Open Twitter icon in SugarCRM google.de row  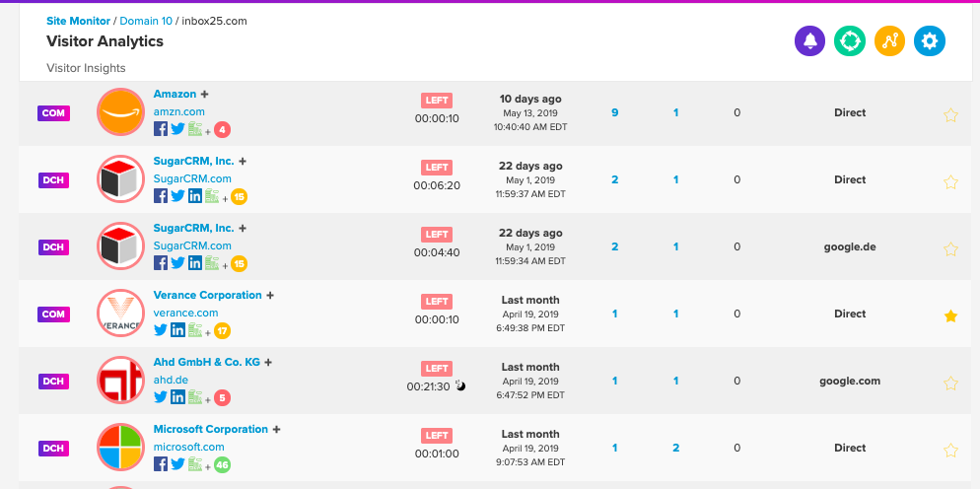pos(177,262)
